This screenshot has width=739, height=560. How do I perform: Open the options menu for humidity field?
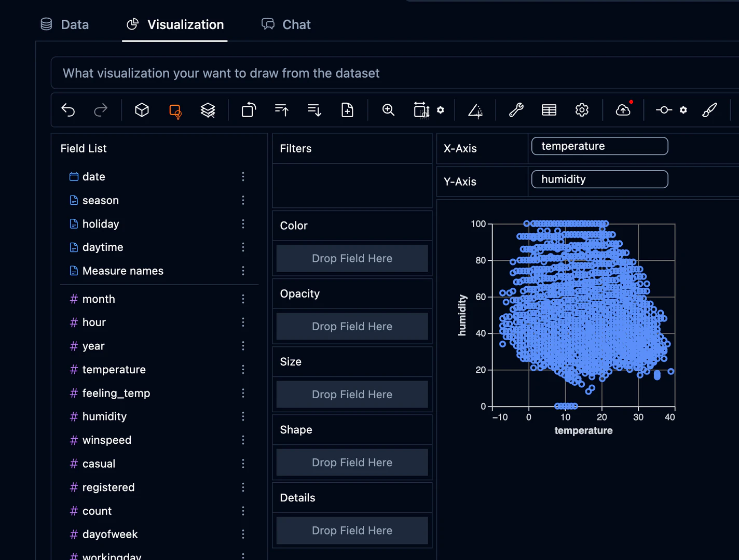(x=243, y=416)
